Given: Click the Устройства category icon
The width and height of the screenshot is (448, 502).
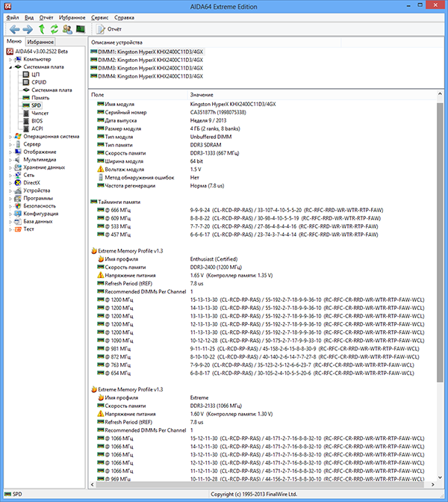Looking at the screenshot, I should tap(18, 190).
